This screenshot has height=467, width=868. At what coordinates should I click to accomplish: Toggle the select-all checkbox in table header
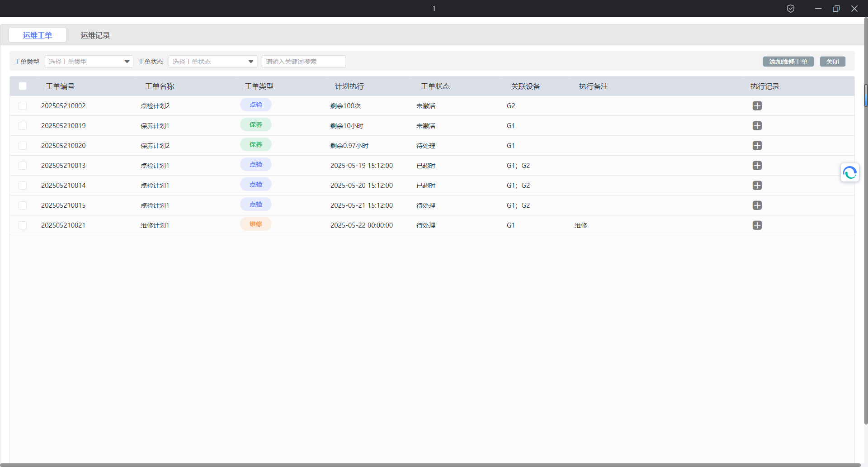pyautogui.click(x=23, y=86)
